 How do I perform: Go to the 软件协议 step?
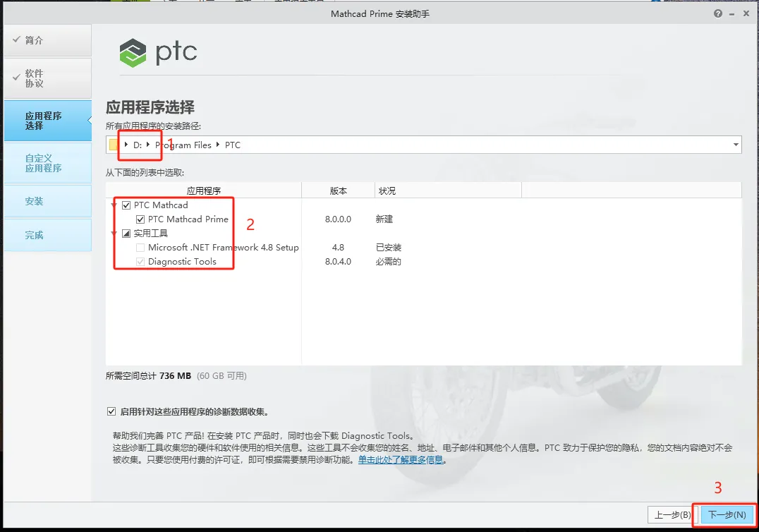(x=47, y=78)
